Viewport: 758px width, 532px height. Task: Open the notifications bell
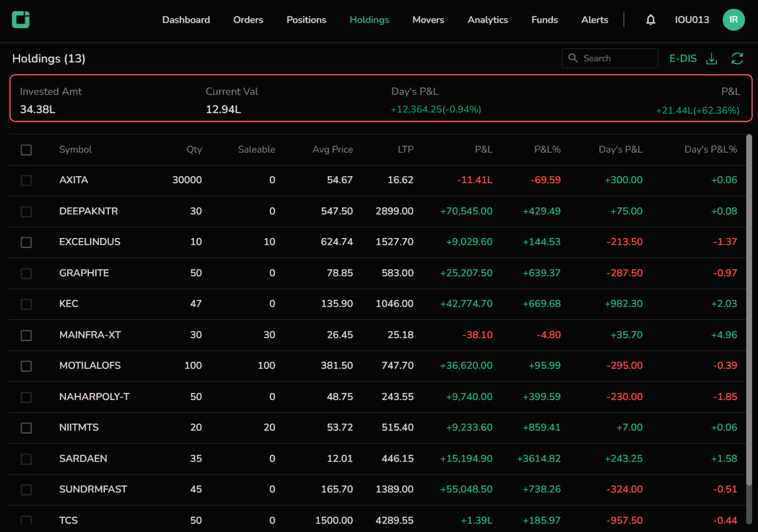pyautogui.click(x=650, y=20)
